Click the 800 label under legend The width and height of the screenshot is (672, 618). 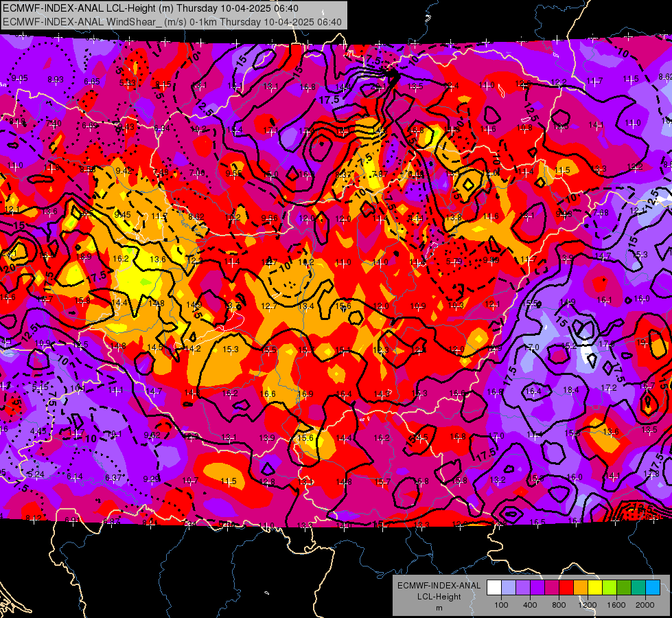(559, 605)
